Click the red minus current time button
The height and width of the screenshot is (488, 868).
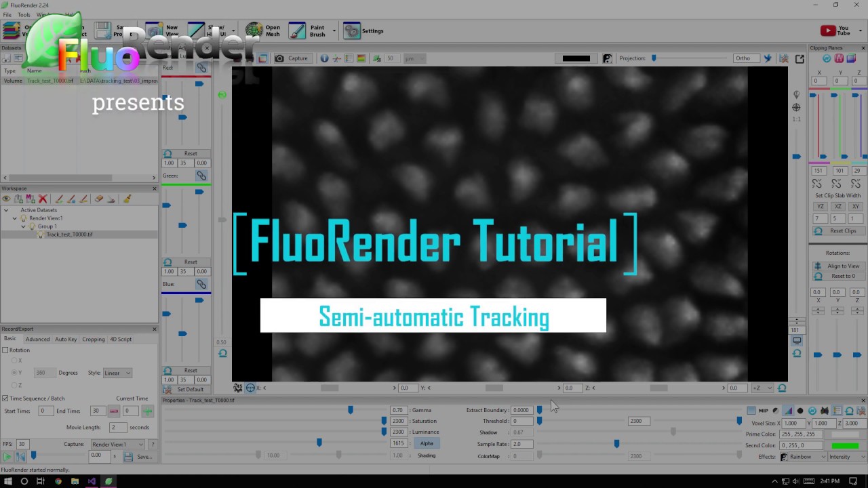[x=113, y=411]
